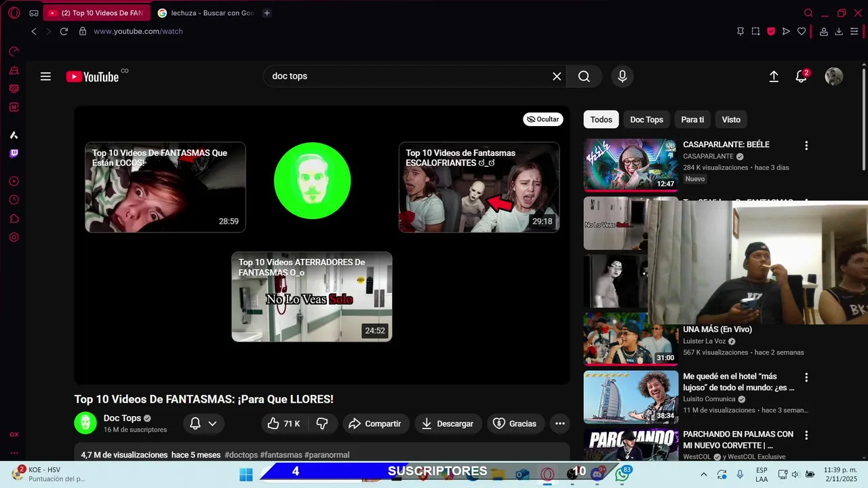
Task: Play Fantasmas ESCALOFRIANTES end card video
Action: [479, 187]
